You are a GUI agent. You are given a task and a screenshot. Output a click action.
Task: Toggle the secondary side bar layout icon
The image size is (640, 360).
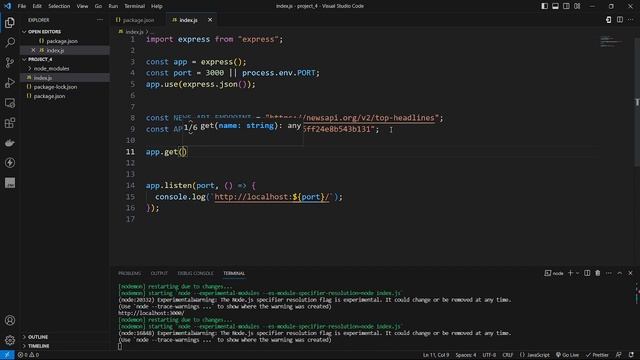click(x=566, y=6)
